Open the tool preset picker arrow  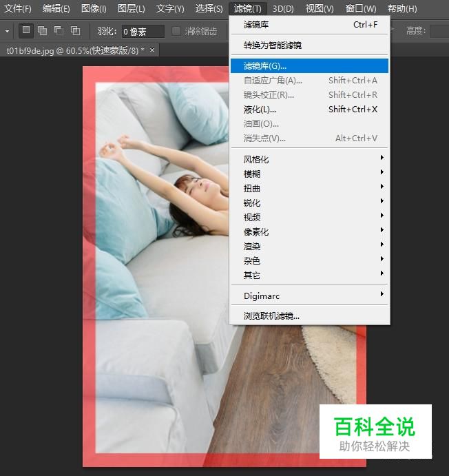point(8,31)
